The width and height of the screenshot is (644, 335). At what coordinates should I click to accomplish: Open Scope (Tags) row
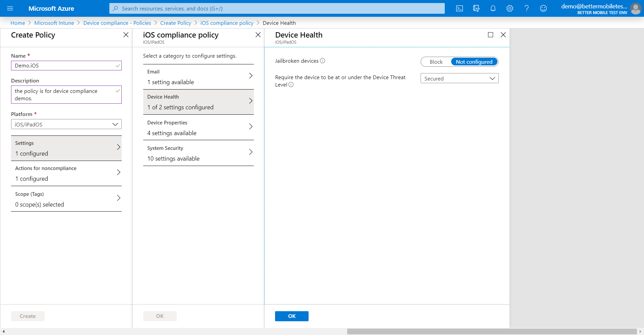[66, 199]
